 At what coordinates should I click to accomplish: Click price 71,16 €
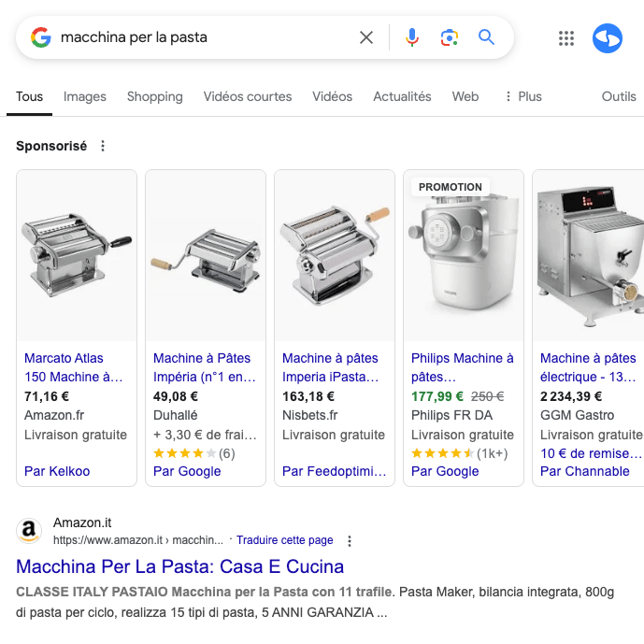pos(47,396)
